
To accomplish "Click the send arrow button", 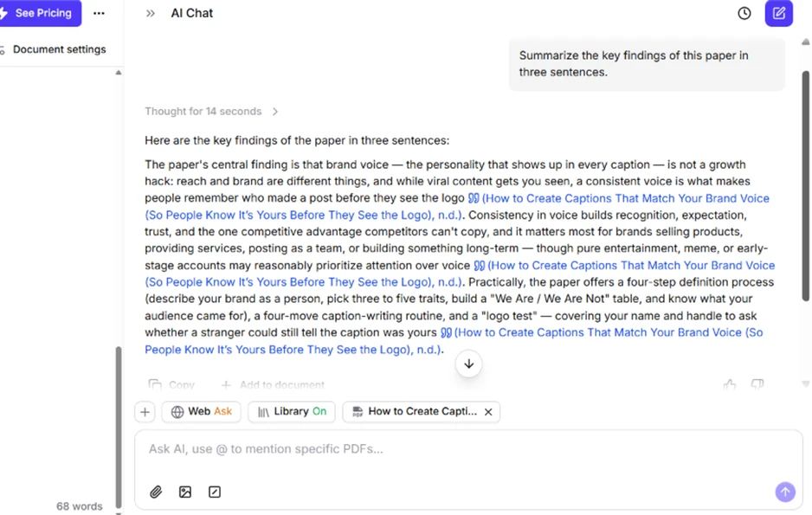I will pyautogui.click(x=785, y=492).
